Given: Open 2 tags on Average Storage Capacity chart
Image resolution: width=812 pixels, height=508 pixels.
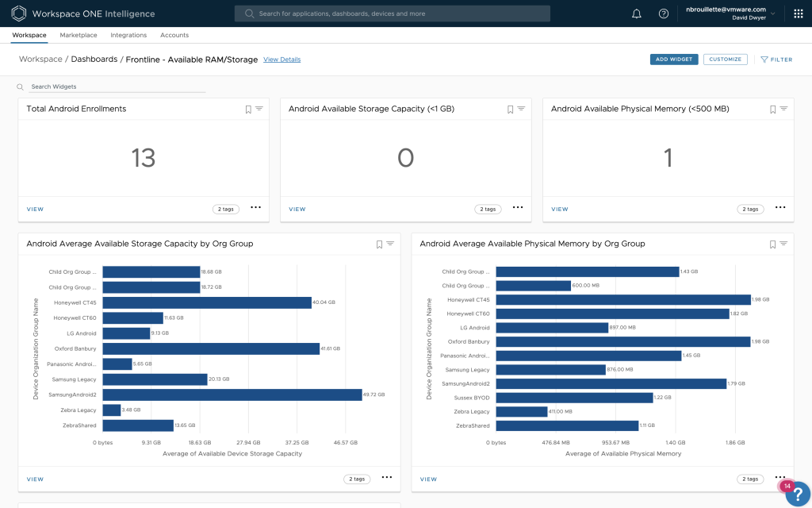Looking at the screenshot, I should (x=357, y=479).
